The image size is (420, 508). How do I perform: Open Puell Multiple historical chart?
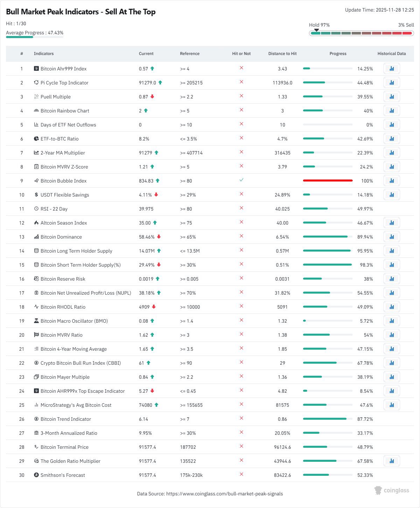pos(392,96)
